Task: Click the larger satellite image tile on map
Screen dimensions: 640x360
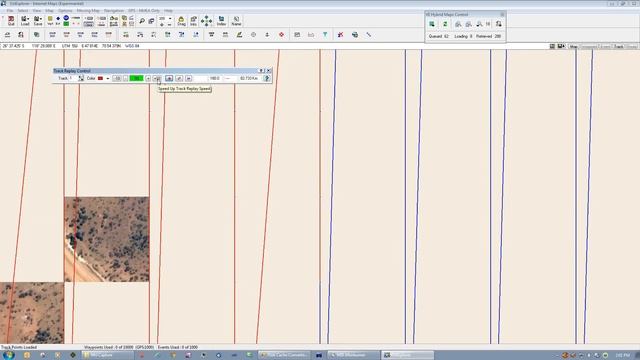Action: [107, 240]
